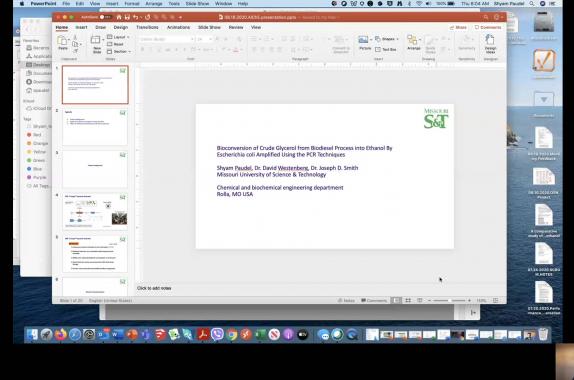Open the Arrange tool
This screenshot has width=574, height=380.
[x=413, y=42]
